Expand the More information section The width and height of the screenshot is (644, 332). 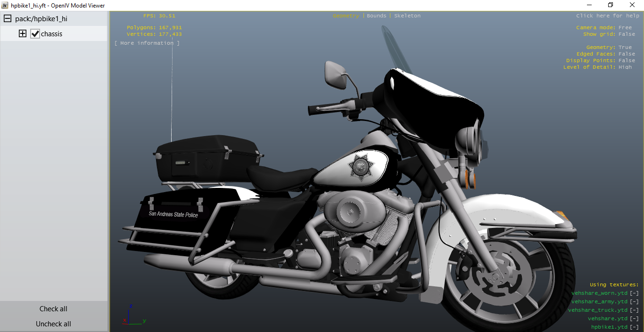pyautogui.click(x=147, y=43)
